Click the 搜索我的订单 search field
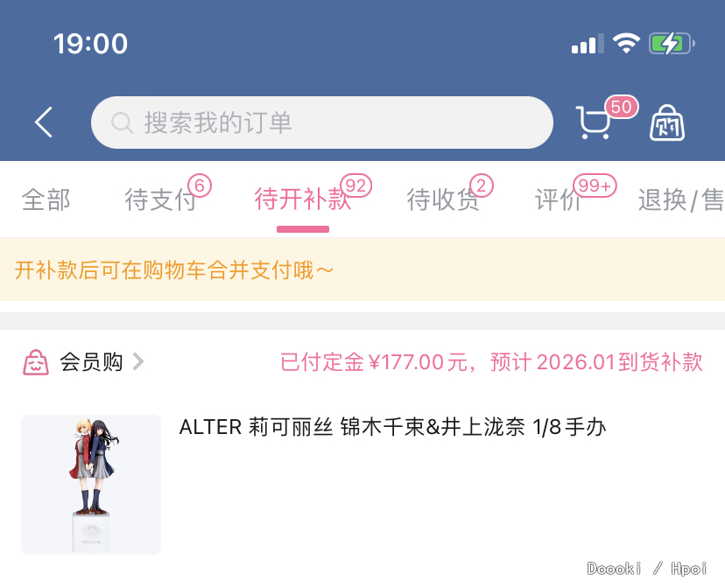Screen dimensions: 725x588 point(322,122)
